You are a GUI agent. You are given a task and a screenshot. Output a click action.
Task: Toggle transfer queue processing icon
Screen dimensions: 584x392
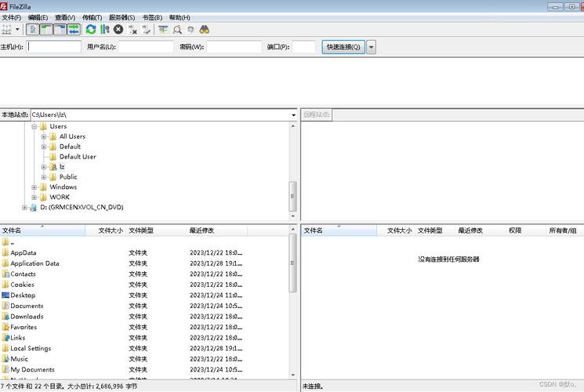(x=105, y=30)
